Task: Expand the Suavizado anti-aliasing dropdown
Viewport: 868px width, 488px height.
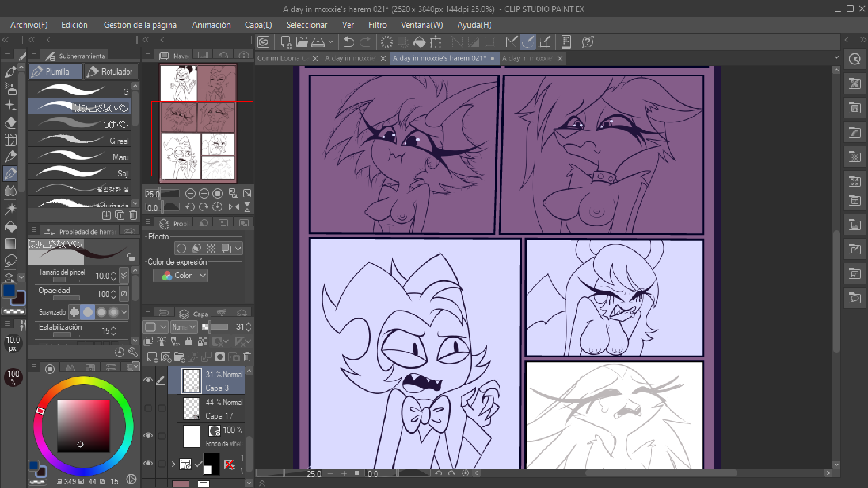Action: point(124,312)
